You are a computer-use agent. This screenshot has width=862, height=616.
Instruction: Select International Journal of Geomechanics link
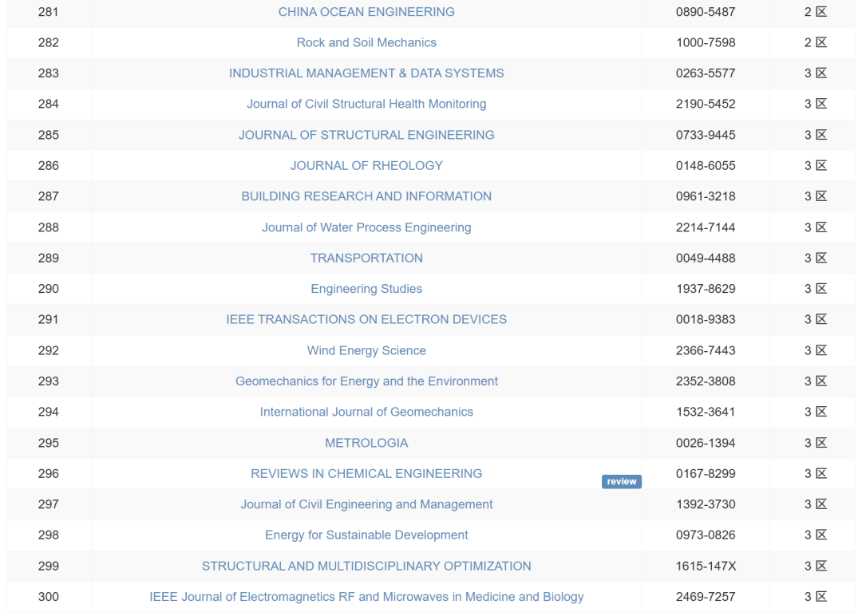point(366,413)
